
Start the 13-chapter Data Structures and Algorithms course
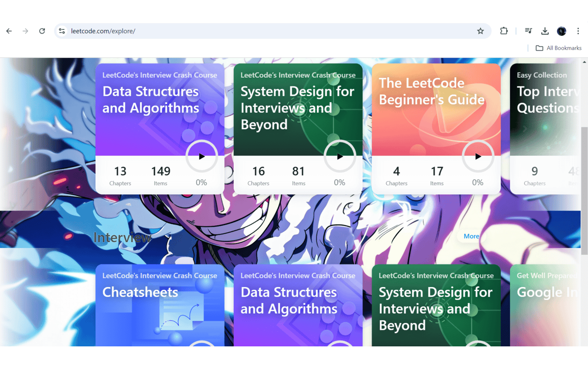click(202, 156)
